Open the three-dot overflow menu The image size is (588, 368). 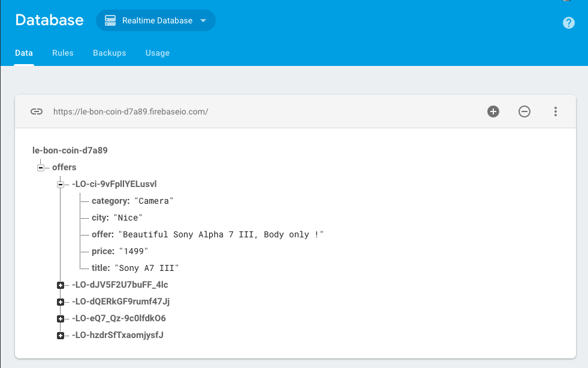click(556, 111)
